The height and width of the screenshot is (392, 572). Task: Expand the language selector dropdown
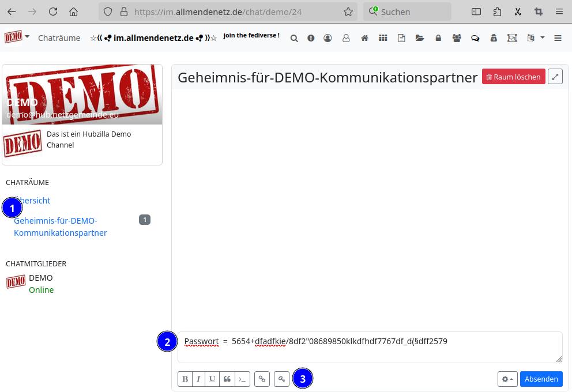pos(536,38)
